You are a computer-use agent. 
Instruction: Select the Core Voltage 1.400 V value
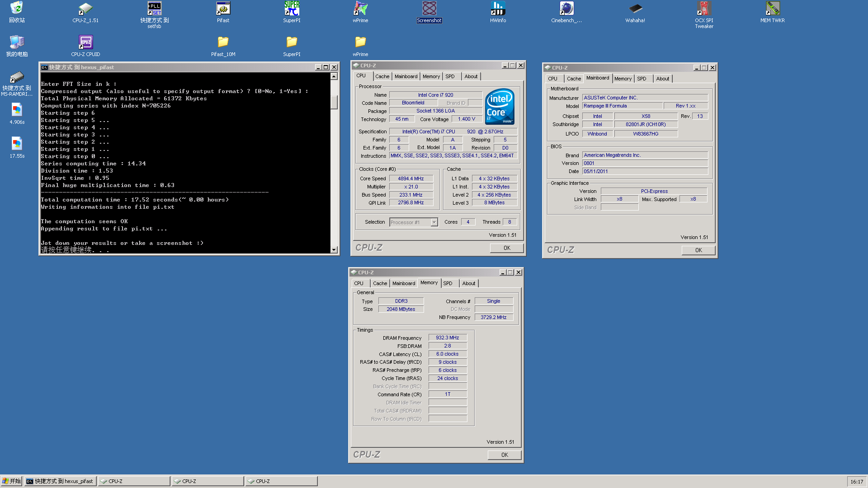click(467, 119)
